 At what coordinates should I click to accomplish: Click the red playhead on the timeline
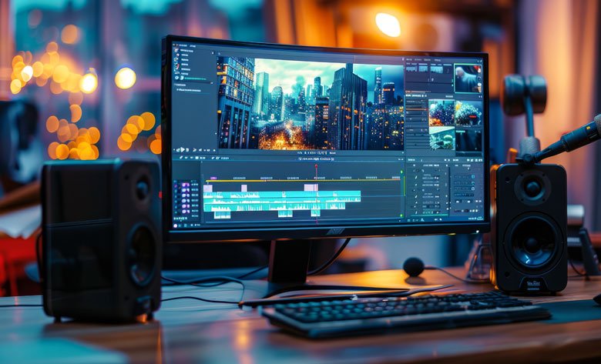pyautogui.click(x=316, y=165)
